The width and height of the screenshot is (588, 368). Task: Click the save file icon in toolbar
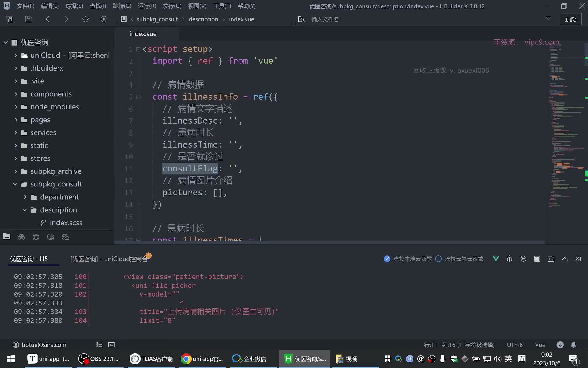(28, 19)
